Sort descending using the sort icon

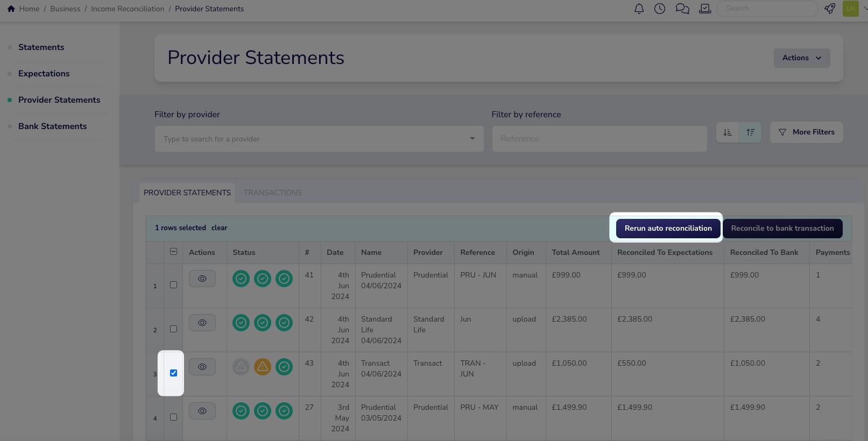(728, 132)
